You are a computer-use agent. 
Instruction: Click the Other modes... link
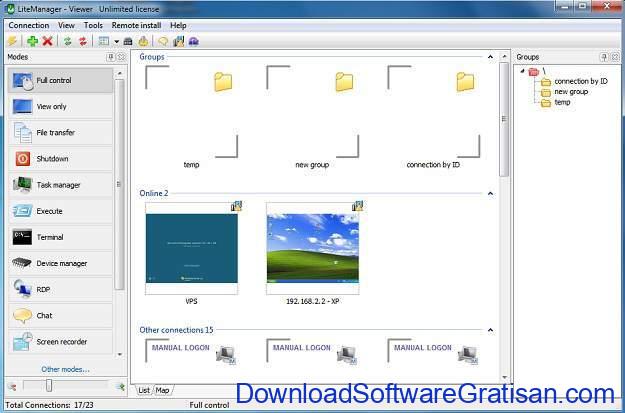[65, 369]
